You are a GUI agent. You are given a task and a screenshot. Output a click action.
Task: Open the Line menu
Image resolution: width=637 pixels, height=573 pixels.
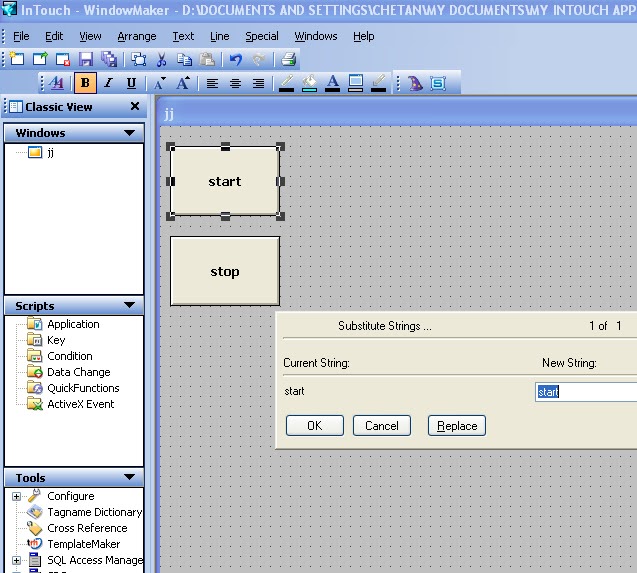(220, 36)
